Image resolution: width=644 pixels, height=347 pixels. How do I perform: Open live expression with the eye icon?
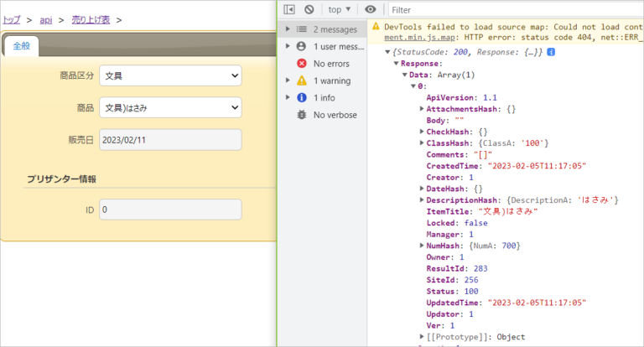[x=370, y=9]
